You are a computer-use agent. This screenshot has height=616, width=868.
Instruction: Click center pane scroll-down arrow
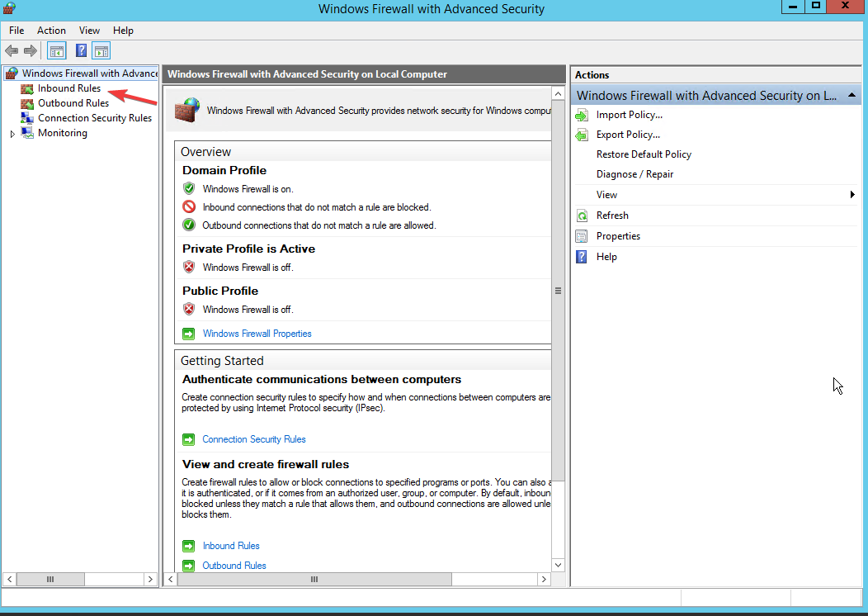tap(558, 565)
